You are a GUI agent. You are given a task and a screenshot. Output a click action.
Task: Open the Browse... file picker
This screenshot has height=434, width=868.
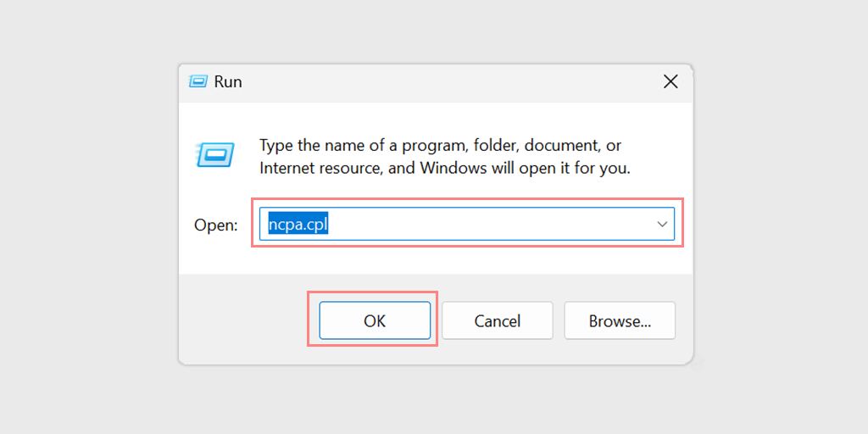tap(620, 320)
